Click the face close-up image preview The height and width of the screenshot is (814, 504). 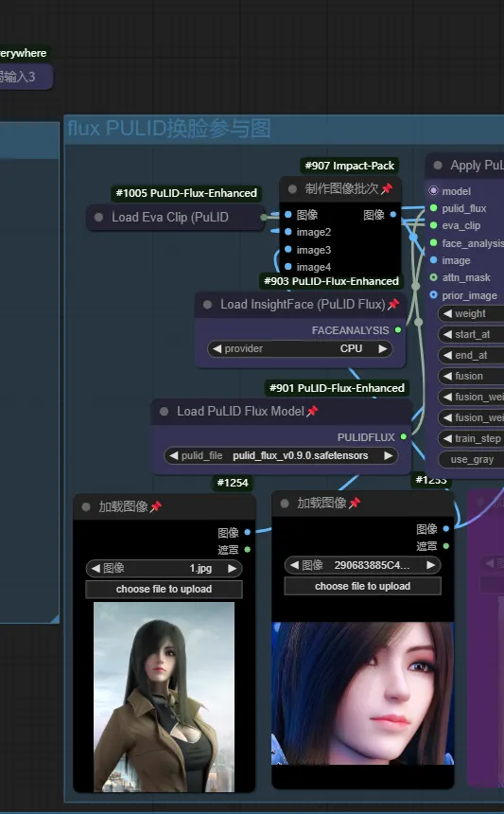tap(362, 693)
